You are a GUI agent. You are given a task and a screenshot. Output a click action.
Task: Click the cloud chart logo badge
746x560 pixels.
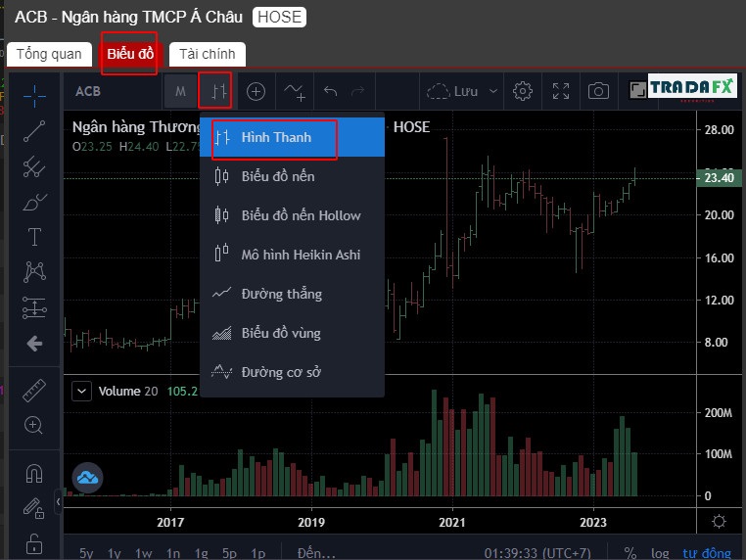(87, 477)
